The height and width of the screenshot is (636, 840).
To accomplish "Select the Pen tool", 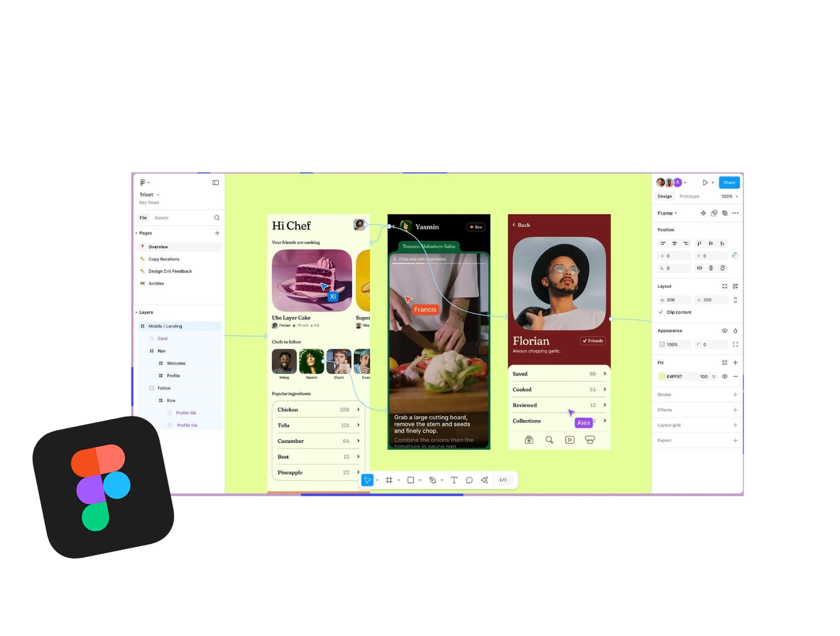I will coord(433,480).
